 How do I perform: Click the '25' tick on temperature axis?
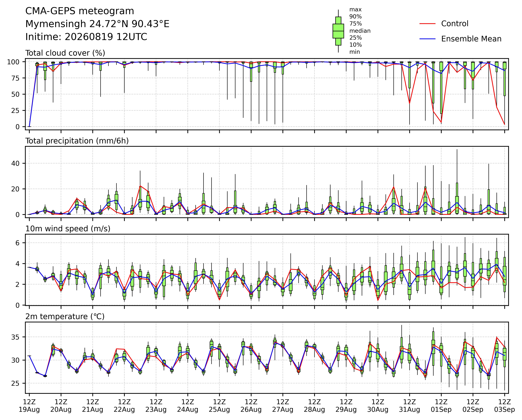(15, 383)
